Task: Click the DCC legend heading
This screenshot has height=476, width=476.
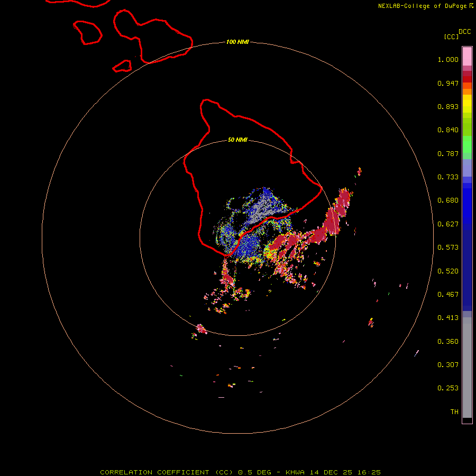Action: click(x=464, y=32)
